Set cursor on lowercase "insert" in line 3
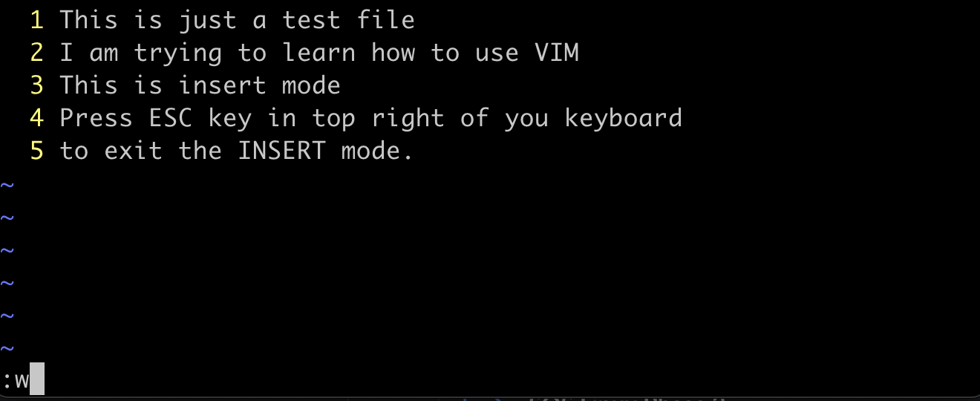980x401 pixels. pyautogui.click(x=222, y=85)
